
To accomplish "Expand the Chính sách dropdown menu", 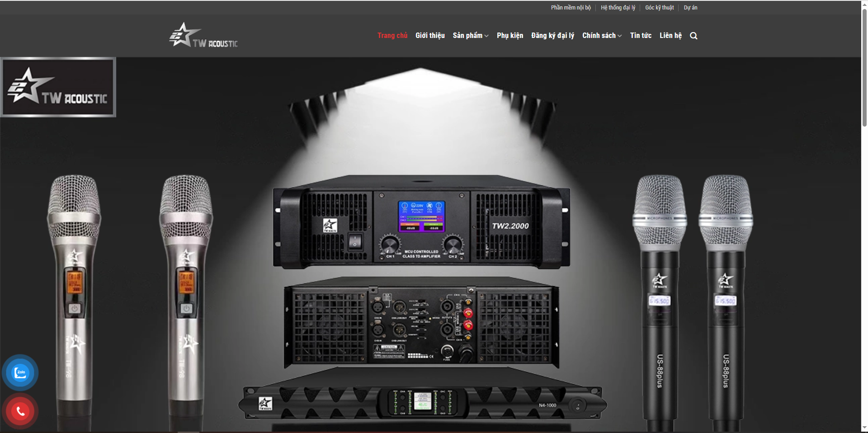I will pos(602,36).
